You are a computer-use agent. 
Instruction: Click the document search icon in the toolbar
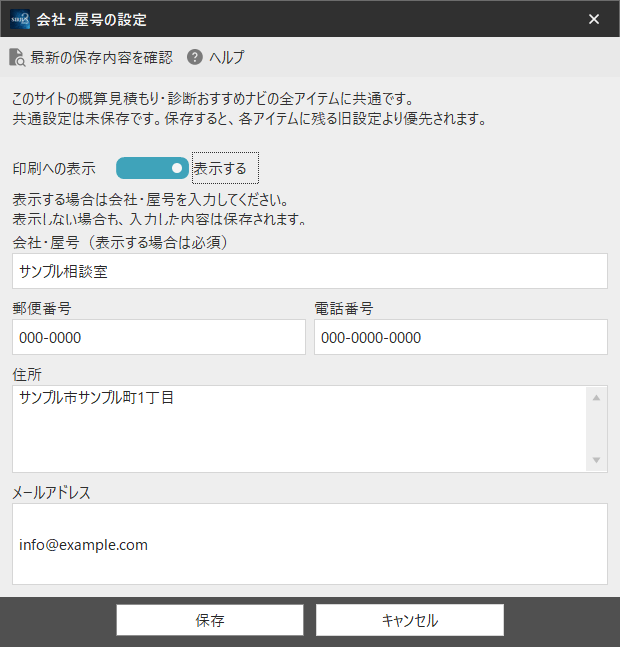point(17,57)
